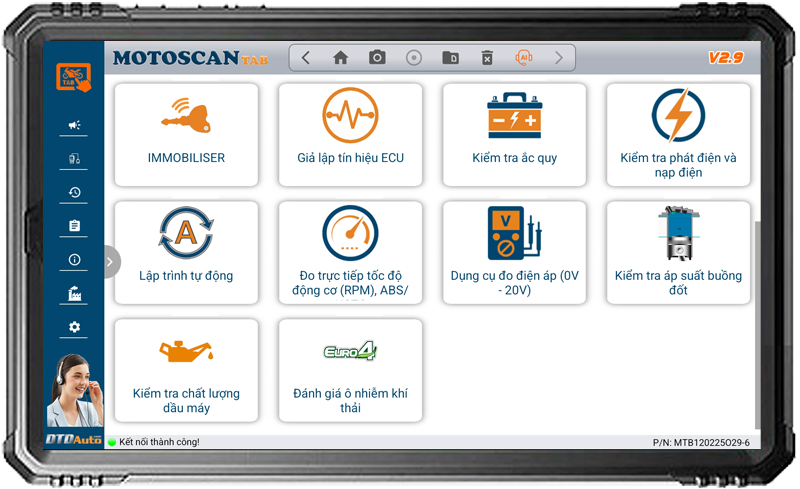The image size is (800, 489).
Task: Start screen recording with record icon
Action: 414,58
